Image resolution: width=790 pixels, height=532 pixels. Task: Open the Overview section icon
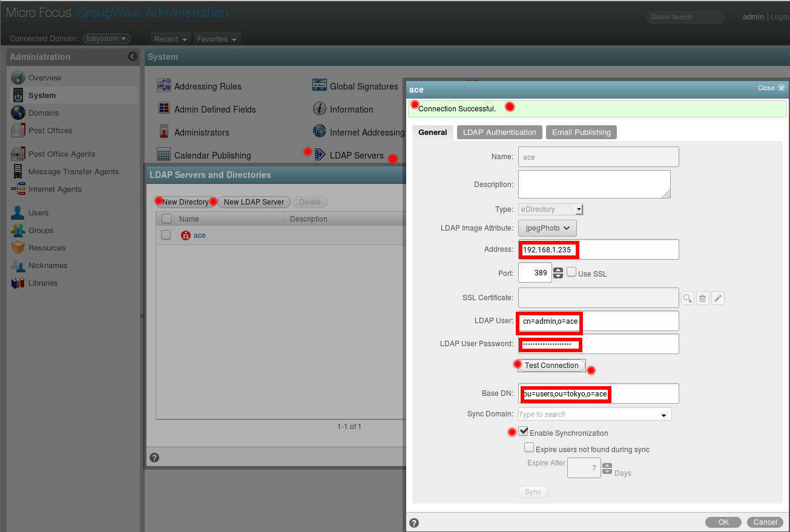coord(18,77)
